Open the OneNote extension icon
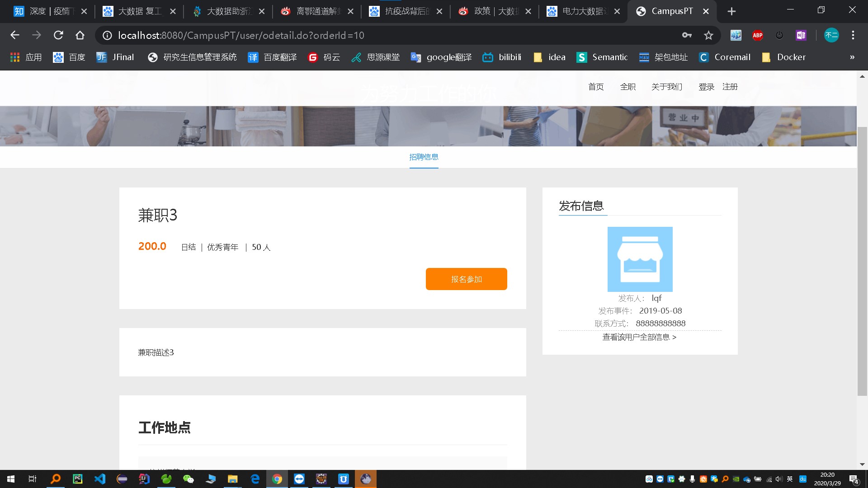The height and width of the screenshot is (488, 868). pos(801,35)
